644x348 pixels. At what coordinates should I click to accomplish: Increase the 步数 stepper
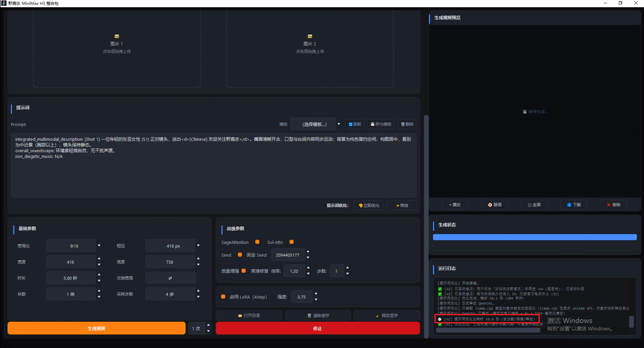tap(347, 268)
